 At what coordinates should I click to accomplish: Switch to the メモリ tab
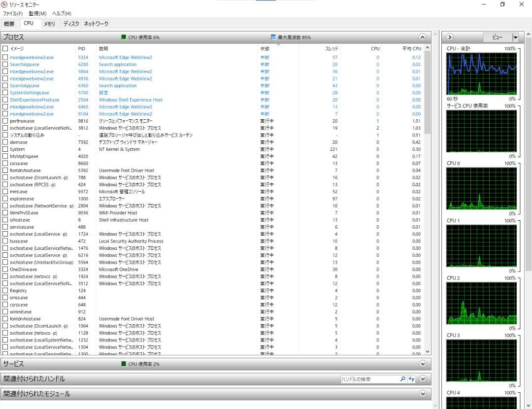click(x=49, y=23)
